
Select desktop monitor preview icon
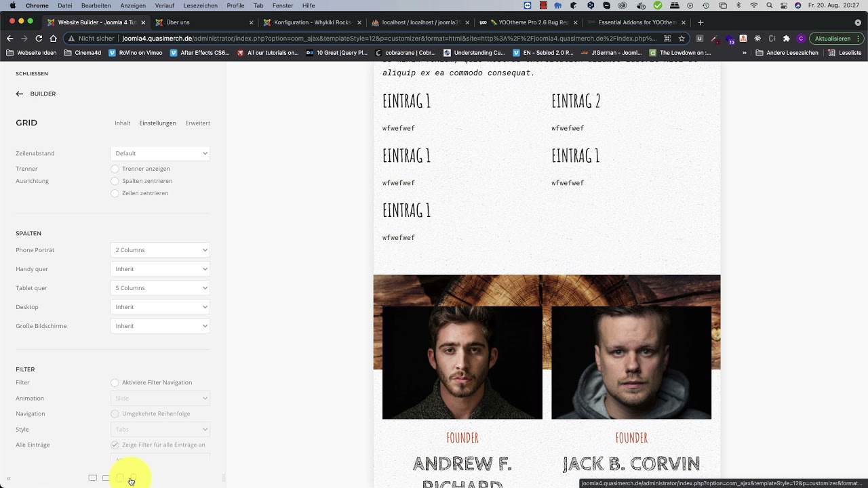click(93, 478)
